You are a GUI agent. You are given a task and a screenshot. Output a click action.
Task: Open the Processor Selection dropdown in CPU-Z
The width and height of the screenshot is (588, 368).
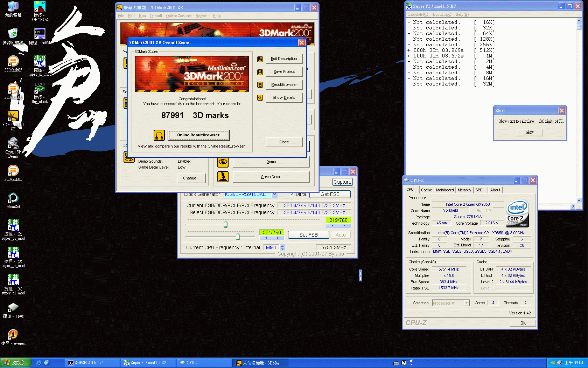pos(467,303)
